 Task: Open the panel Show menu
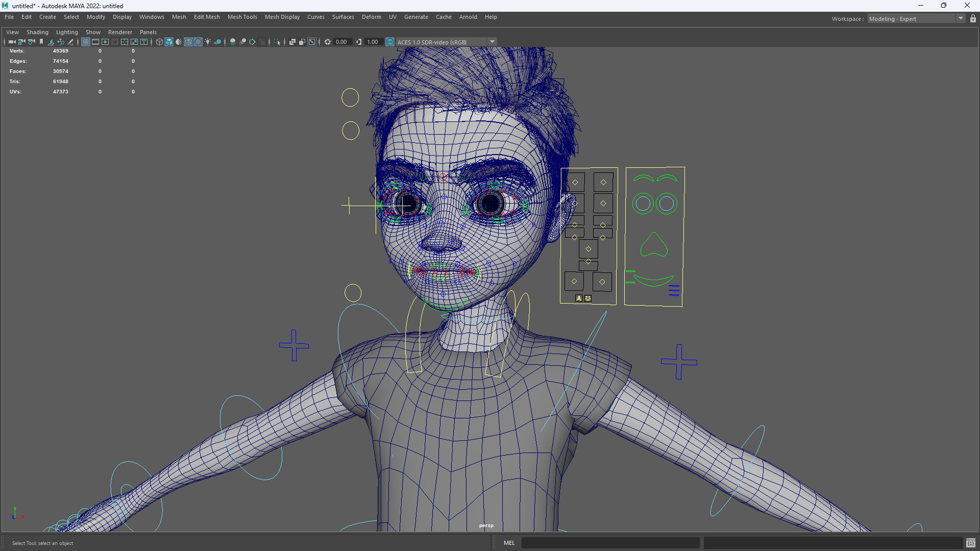93,32
